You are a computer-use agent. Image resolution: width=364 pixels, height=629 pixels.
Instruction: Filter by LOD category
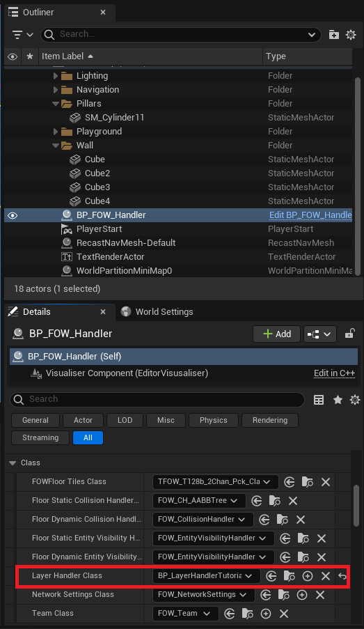click(x=125, y=421)
